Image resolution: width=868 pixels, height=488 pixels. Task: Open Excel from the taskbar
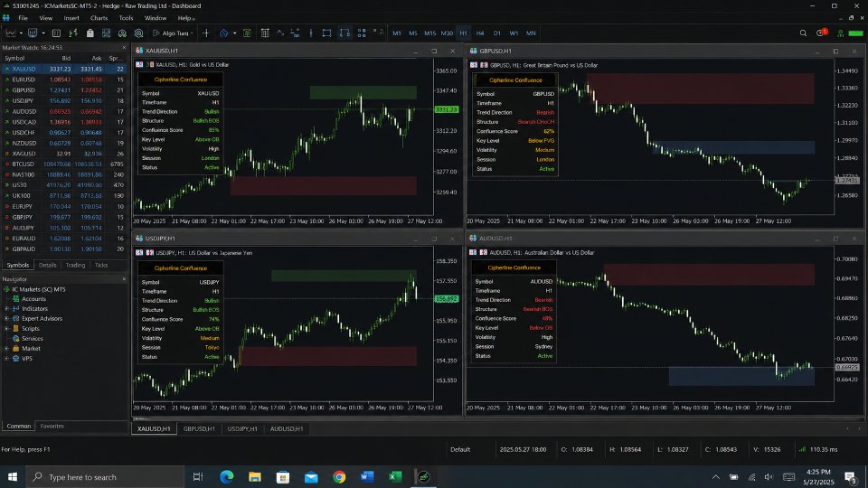click(x=395, y=476)
